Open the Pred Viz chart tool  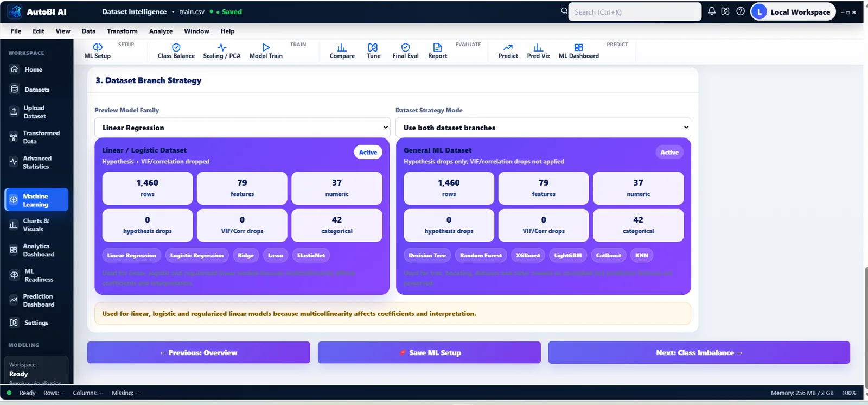point(538,51)
